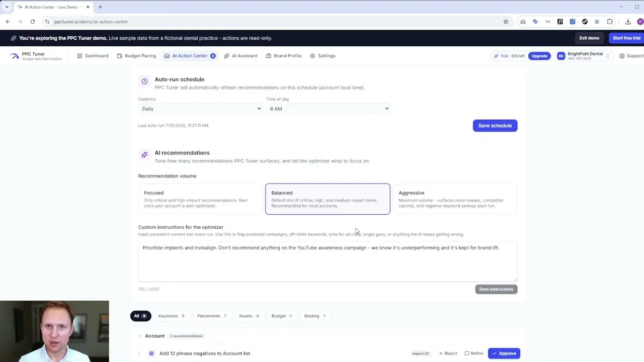Select the Focused recommendation volume
This screenshot has width=644, height=362.
coord(200,199)
